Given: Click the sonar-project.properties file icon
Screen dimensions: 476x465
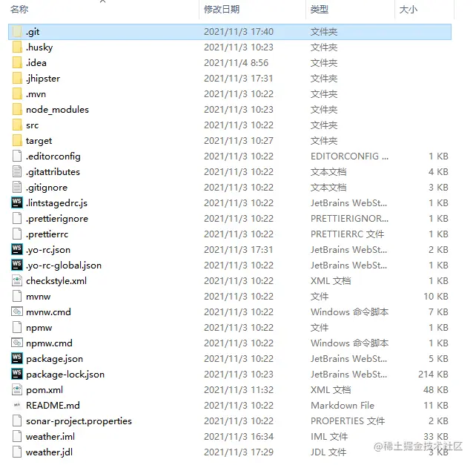Looking at the screenshot, I should point(17,421).
